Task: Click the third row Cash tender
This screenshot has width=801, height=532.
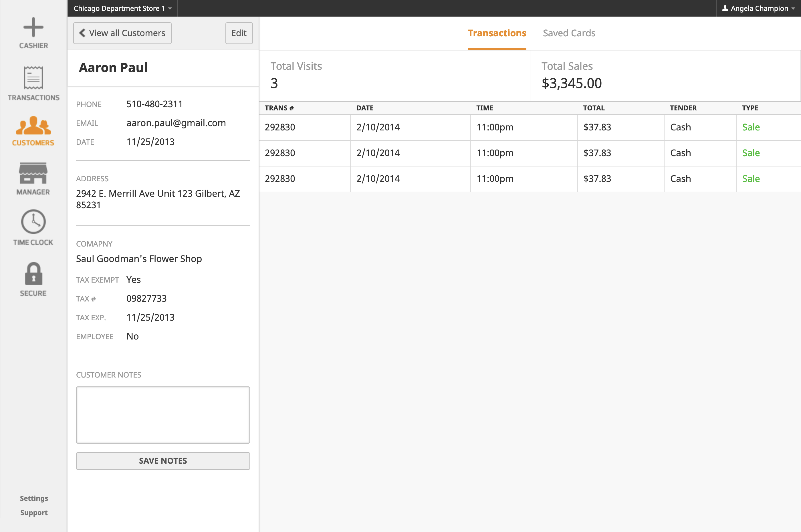Action: (x=680, y=179)
